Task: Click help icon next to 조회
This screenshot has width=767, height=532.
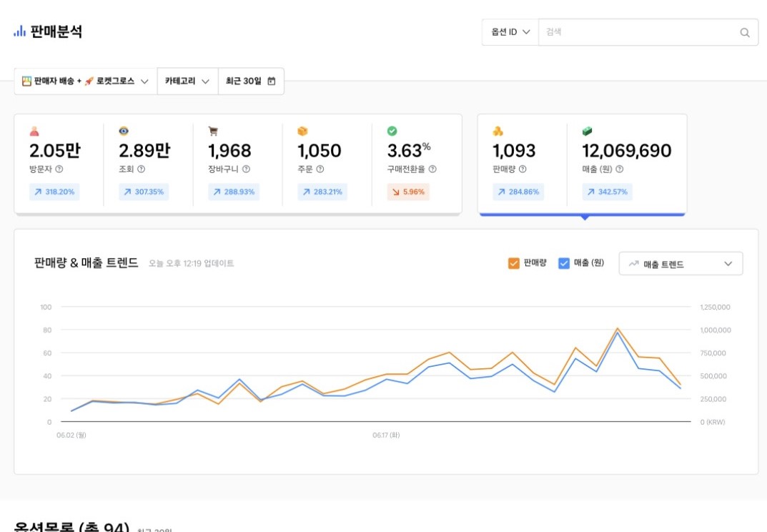Action: click(x=141, y=169)
